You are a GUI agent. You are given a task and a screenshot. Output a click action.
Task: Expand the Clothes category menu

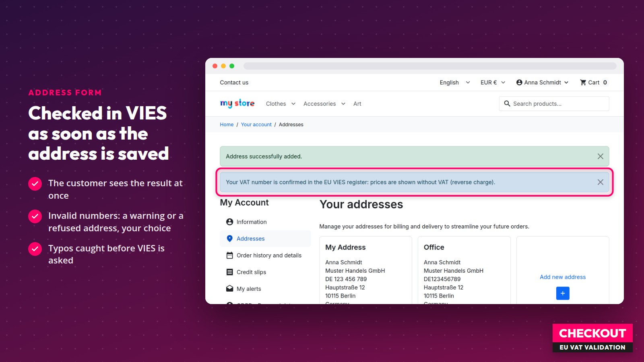click(x=281, y=104)
